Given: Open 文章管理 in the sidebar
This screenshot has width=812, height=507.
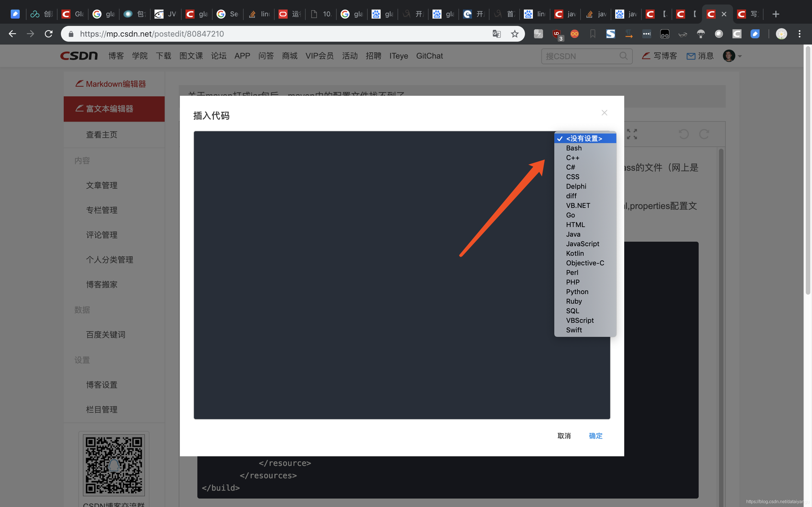Looking at the screenshot, I should tap(102, 185).
